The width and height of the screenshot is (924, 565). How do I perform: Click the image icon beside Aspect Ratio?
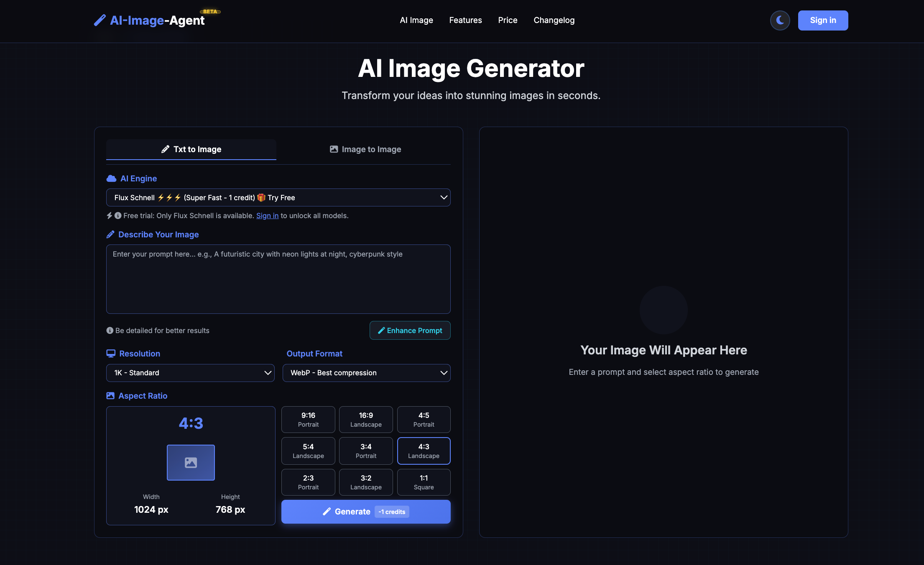coord(110,395)
